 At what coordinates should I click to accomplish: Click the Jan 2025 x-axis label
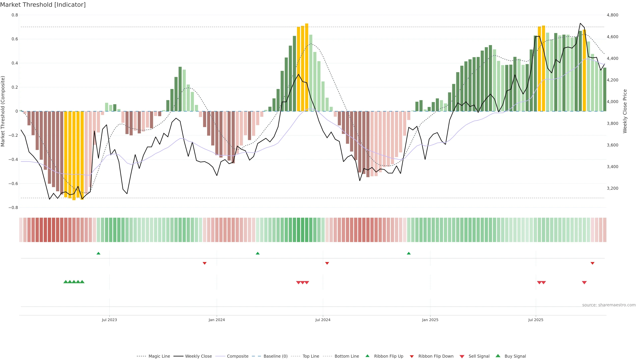coord(430,320)
